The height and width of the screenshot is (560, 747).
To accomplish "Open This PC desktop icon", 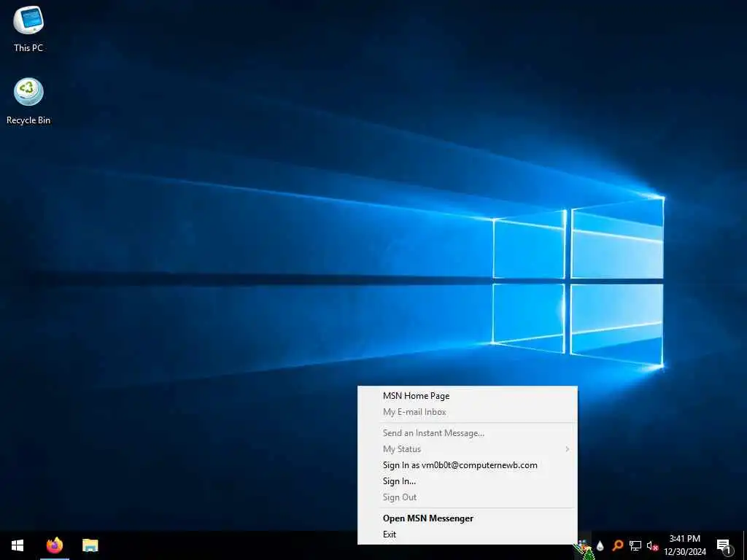I will tap(28, 29).
